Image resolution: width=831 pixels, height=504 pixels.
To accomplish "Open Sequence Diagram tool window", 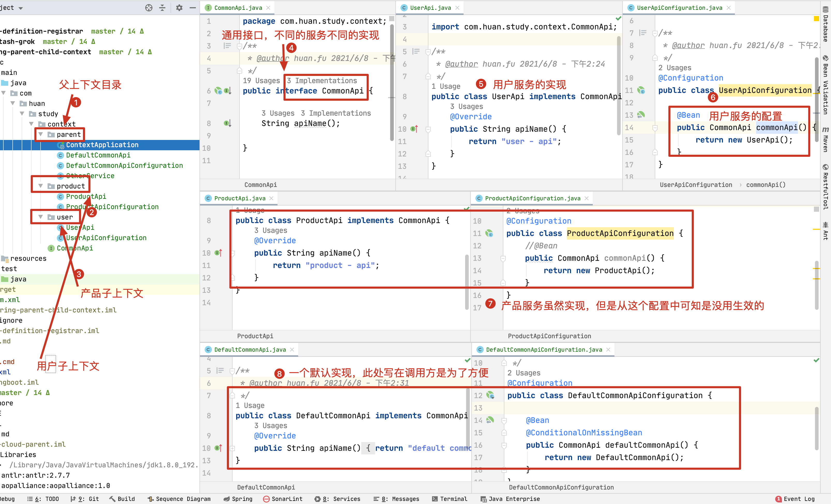I will (179, 499).
